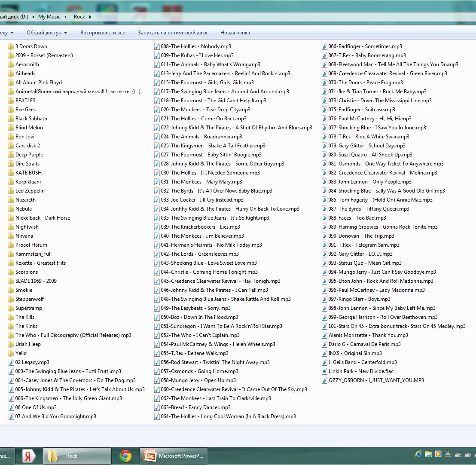Click Записать на оптический диск button
Screen dimensions: 476x465
click(173, 33)
